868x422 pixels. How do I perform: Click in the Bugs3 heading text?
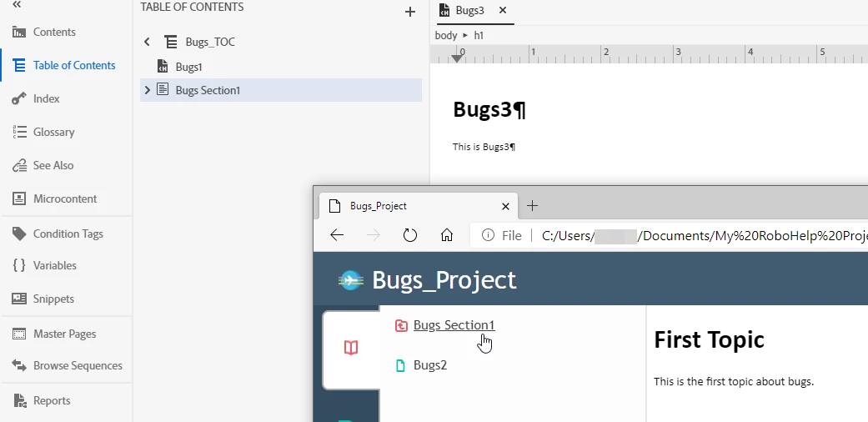click(489, 109)
